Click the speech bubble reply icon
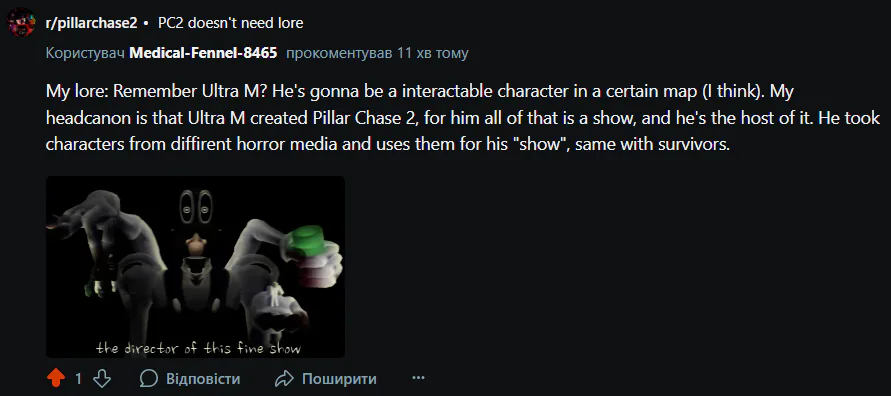 [x=148, y=378]
